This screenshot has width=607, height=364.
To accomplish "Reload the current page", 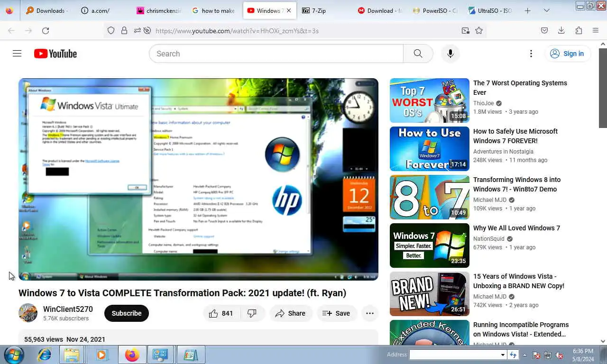I will click(x=46, y=30).
